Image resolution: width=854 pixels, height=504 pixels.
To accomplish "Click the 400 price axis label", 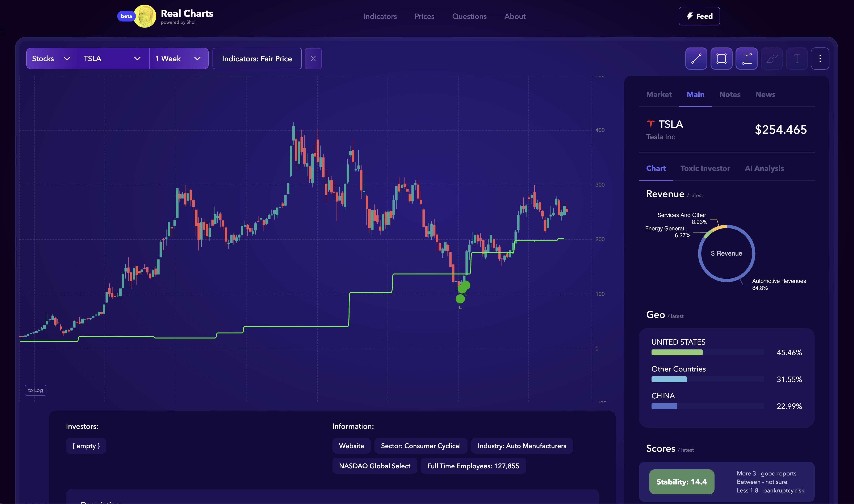I will 600,130.
